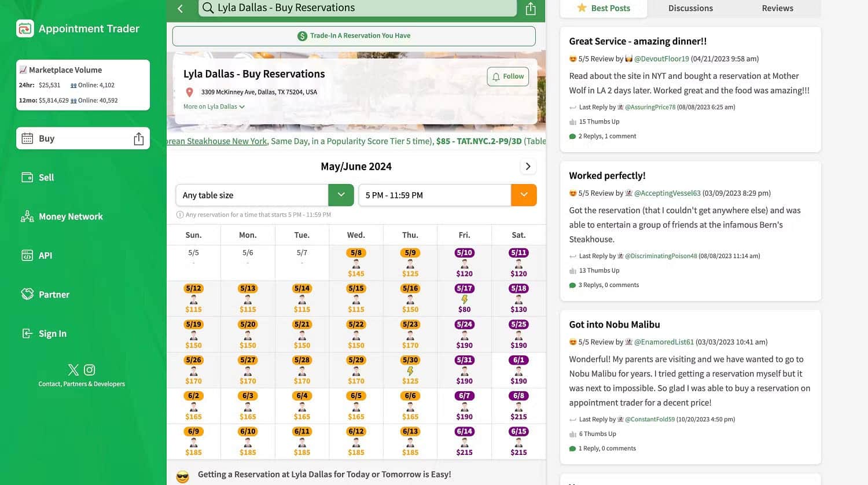This screenshot has height=485, width=868.
Task: Click the Partner handshake icon
Action: 27,294
